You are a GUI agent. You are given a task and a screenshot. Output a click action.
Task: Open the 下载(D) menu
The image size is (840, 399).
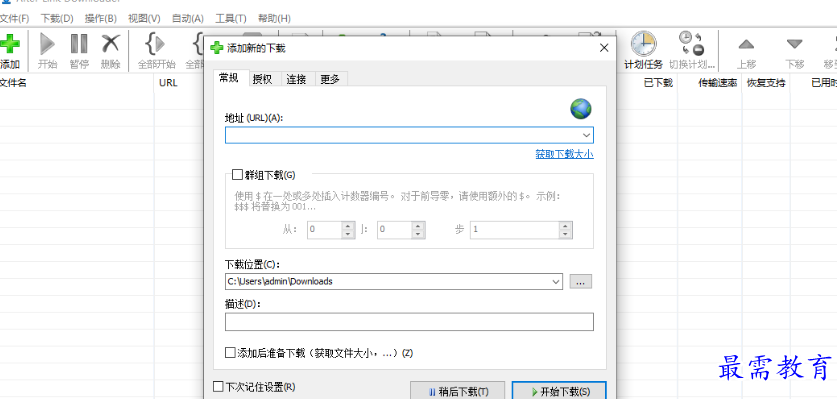click(57, 19)
